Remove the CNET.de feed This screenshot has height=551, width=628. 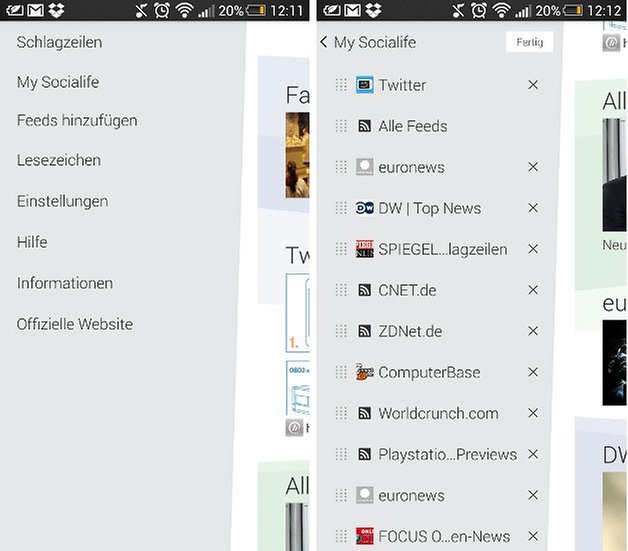coord(533,290)
